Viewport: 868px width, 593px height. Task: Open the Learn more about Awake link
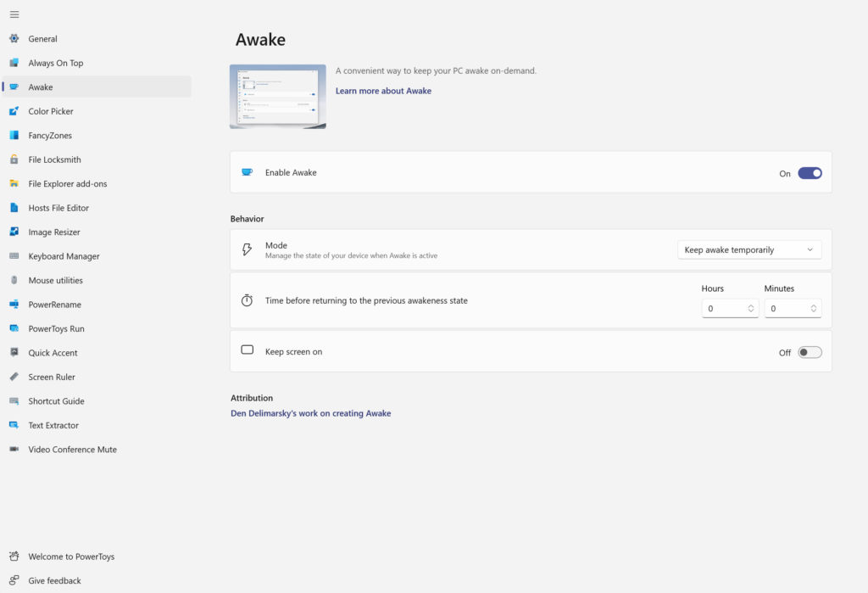coord(383,91)
